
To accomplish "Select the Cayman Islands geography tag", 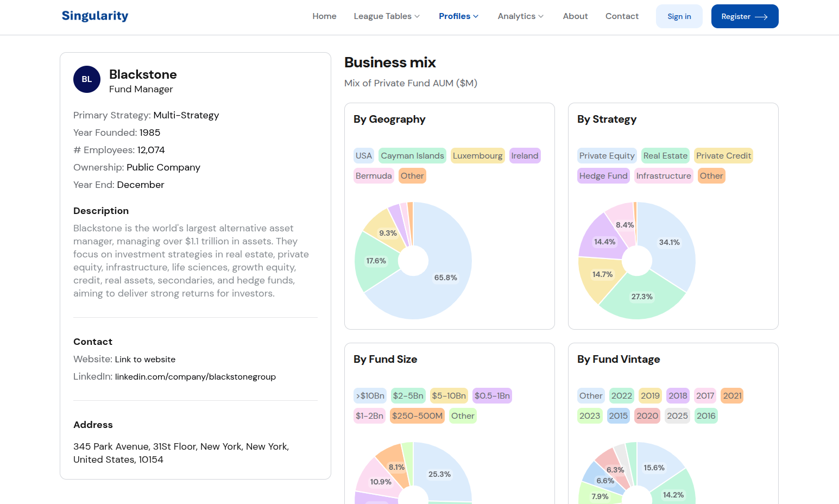I will (412, 155).
